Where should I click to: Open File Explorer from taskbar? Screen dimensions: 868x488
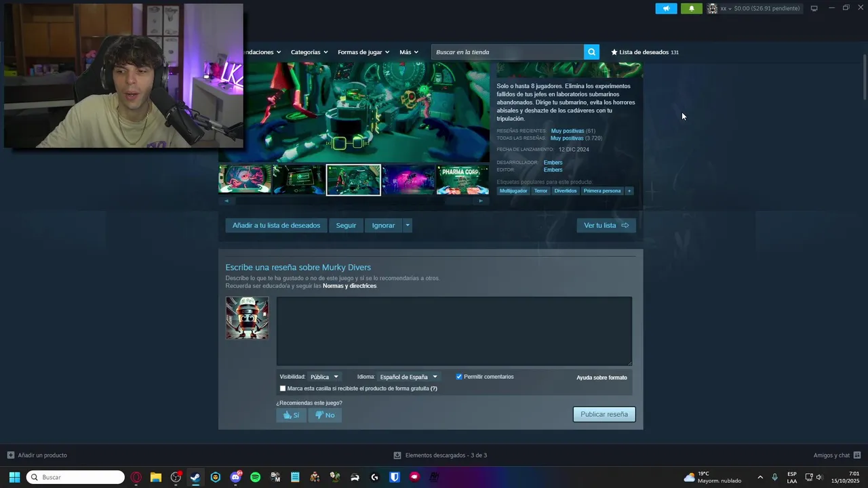[x=156, y=477]
